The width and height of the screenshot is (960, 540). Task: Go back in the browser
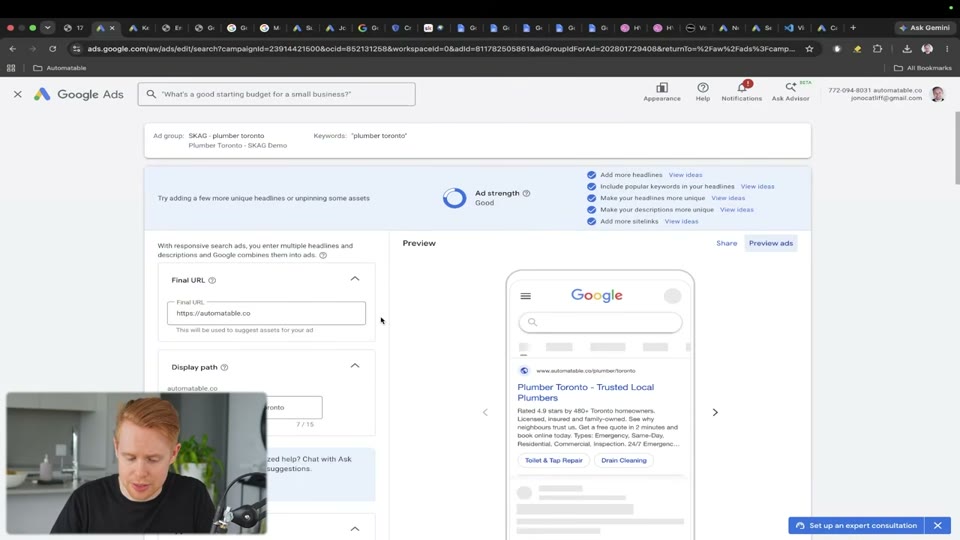(x=13, y=49)
